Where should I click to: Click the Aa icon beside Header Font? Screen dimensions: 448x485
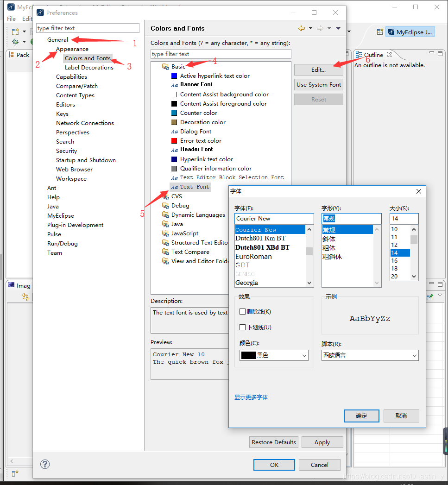coord(175,150)
